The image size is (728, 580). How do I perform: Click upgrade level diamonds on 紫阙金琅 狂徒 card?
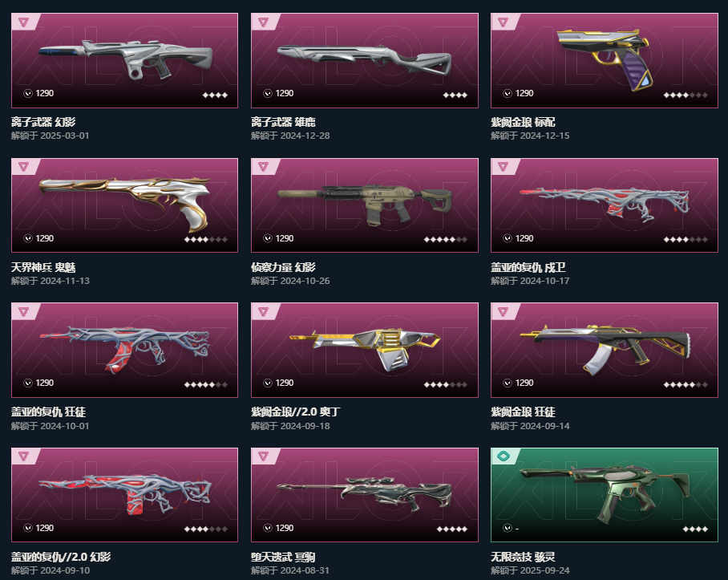(686, 384)
